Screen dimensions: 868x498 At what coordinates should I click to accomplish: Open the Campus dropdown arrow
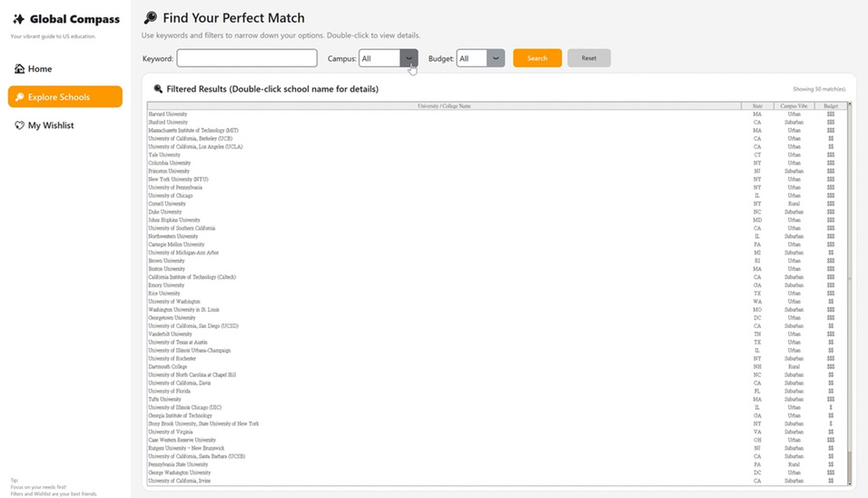(x=409, y=58)
